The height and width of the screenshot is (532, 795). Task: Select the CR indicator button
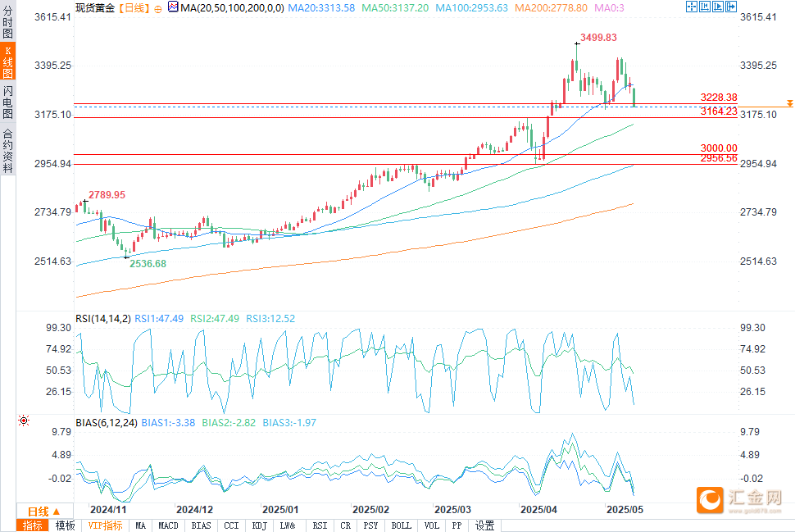(345, 525)
